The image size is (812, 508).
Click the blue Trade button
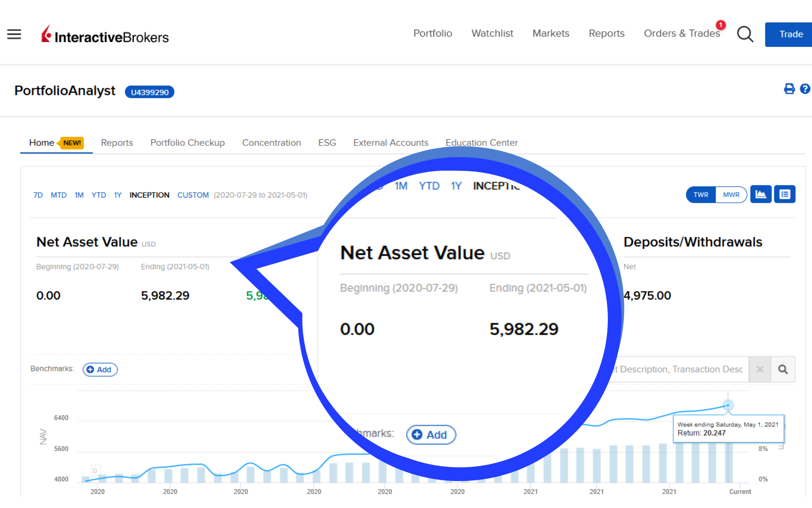[x=790, y=34]
